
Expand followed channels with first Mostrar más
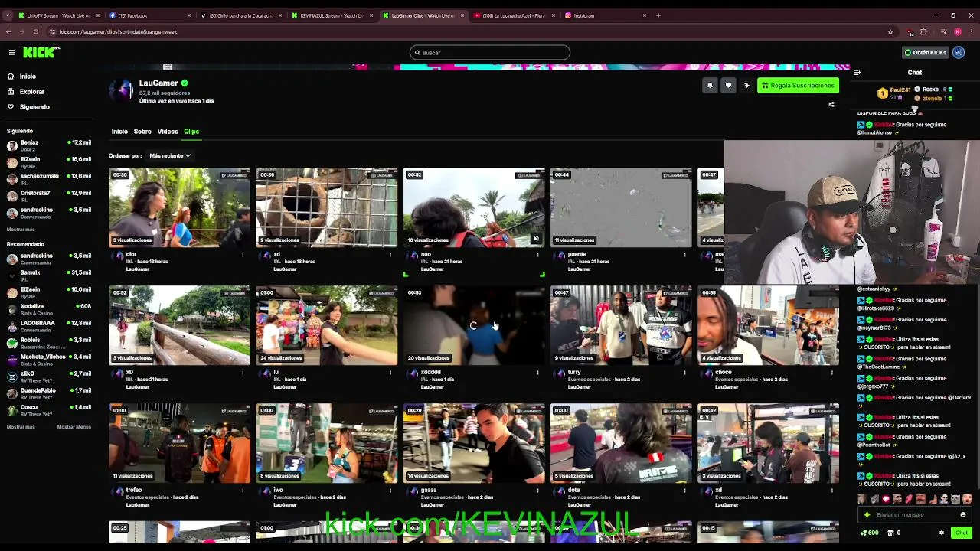pyautogui.click(x=21, y=230)
